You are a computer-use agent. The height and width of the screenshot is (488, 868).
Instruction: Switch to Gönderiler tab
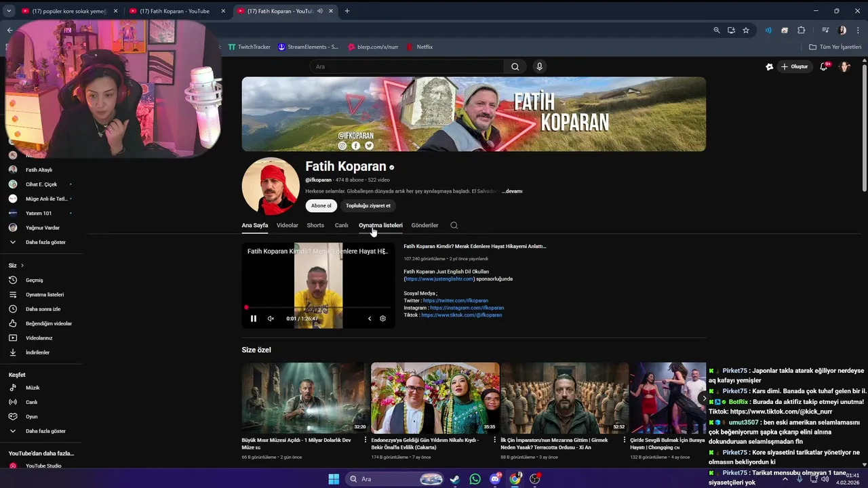point(425,225)
